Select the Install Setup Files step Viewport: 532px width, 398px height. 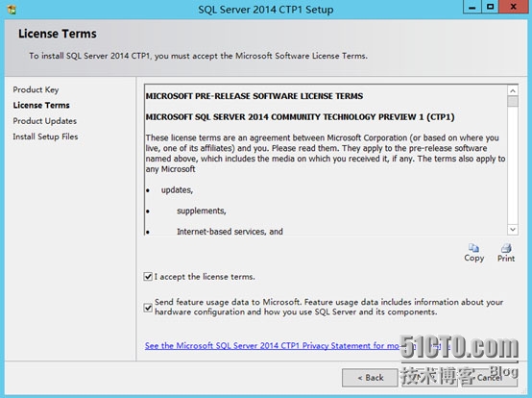[45, 137]
